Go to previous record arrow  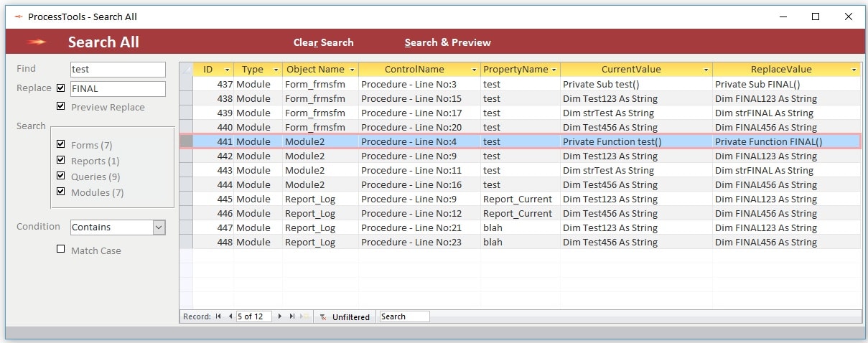[230, 316]
